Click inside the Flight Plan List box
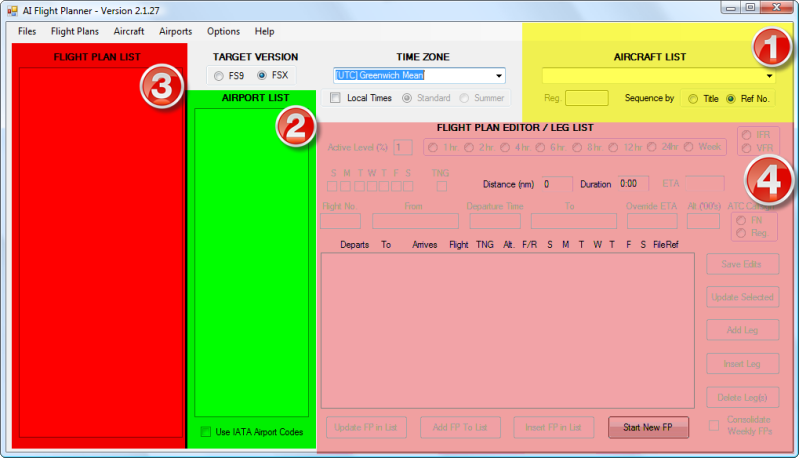Image resolution: width=799 pixels, height=458 pixels. click(x=101, y=253)
